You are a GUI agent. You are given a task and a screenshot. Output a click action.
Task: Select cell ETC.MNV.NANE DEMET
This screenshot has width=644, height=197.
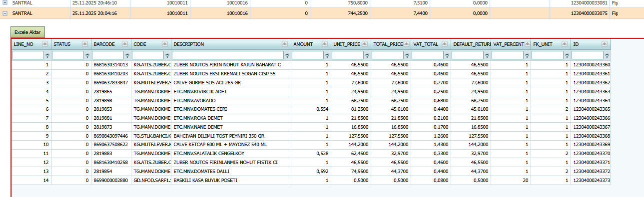231,127
